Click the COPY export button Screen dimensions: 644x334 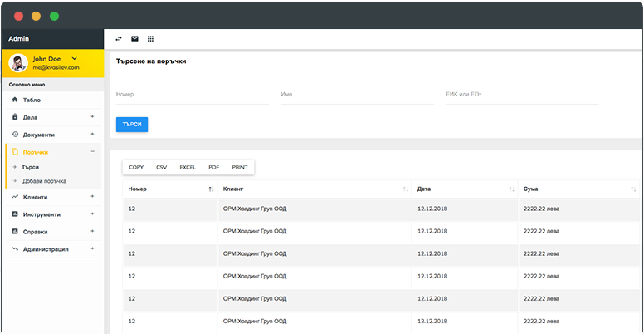point(136,167)
